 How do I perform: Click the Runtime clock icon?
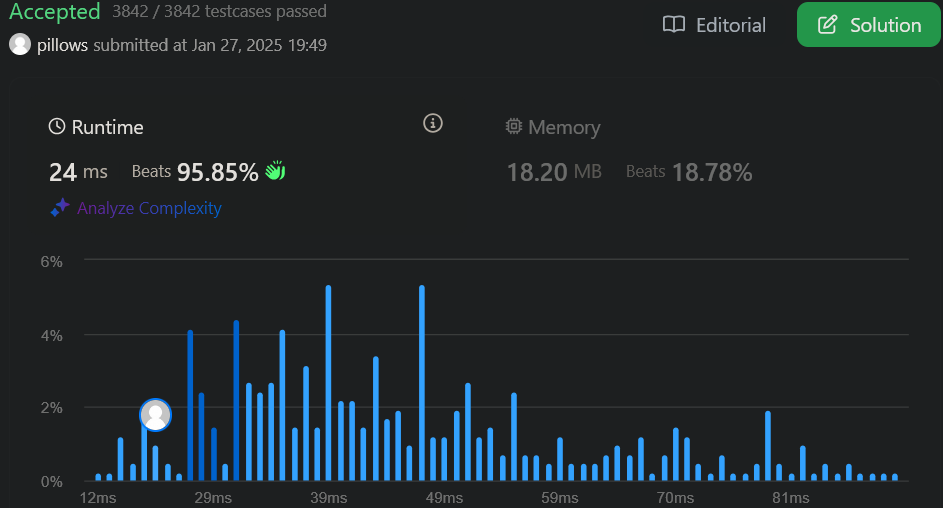coord(57,126)
